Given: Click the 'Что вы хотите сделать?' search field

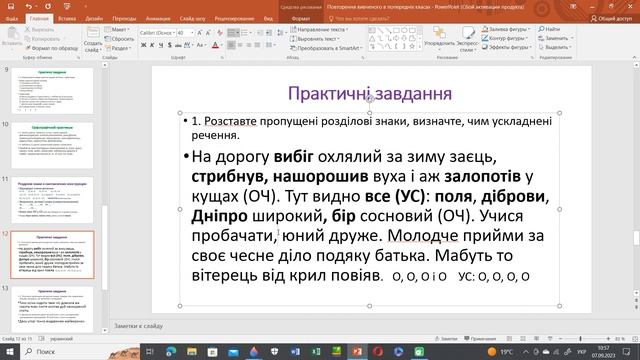Looking at the screenshot, I should point(359,18).
